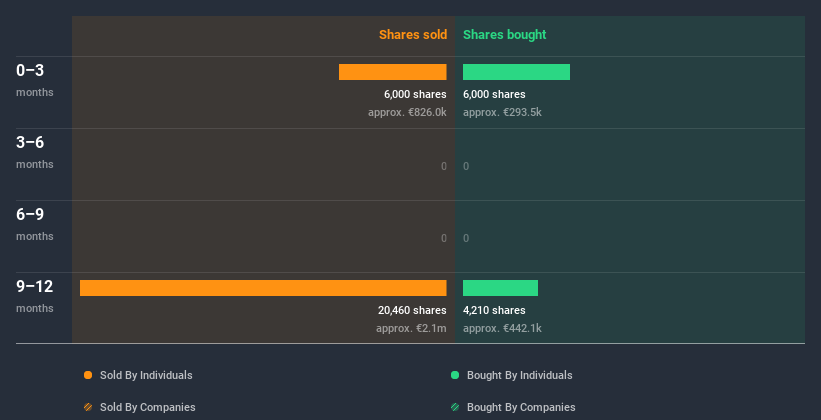Image resolution: width=821 pixels, height=420 pixels.
Task: Click the 3–6 months sold zero value
Action: point(443,167)
